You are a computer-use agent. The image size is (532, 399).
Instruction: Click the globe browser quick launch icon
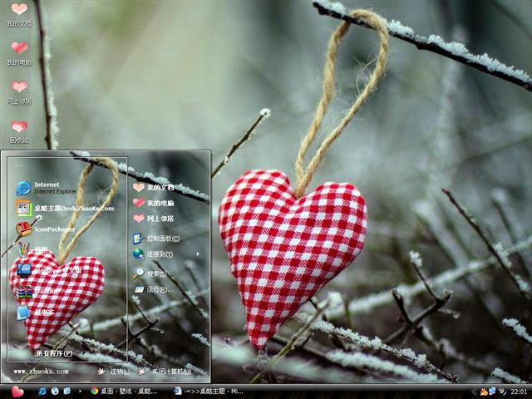tap(55, 392)
